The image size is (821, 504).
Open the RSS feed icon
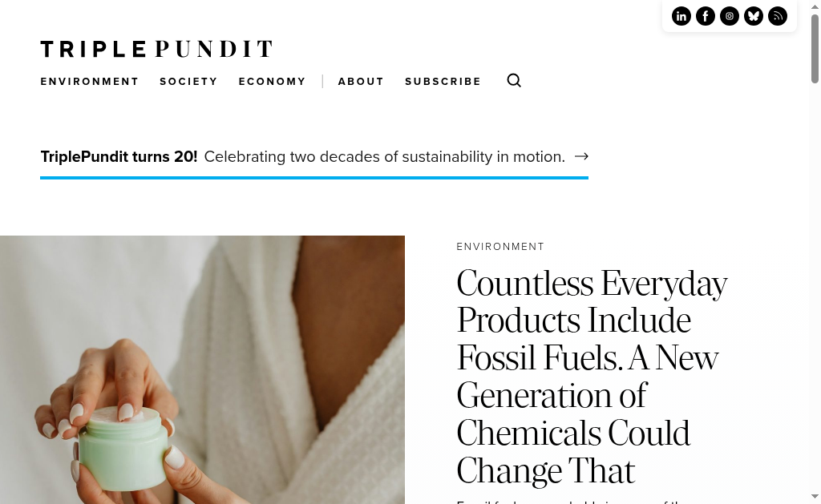click(x=778, y=16)
